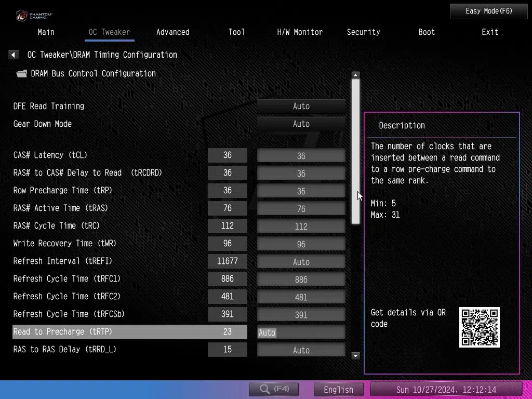Edit the tRCDRD setting field showing 36
This screenshot has width=532, height=399.
pyautogui.click(x=301, y=174)
